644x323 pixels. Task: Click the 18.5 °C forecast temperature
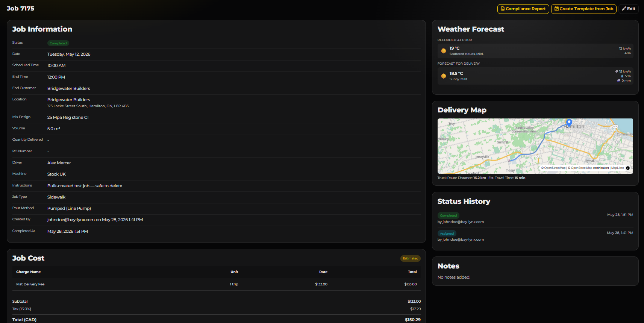coord(456,73)
